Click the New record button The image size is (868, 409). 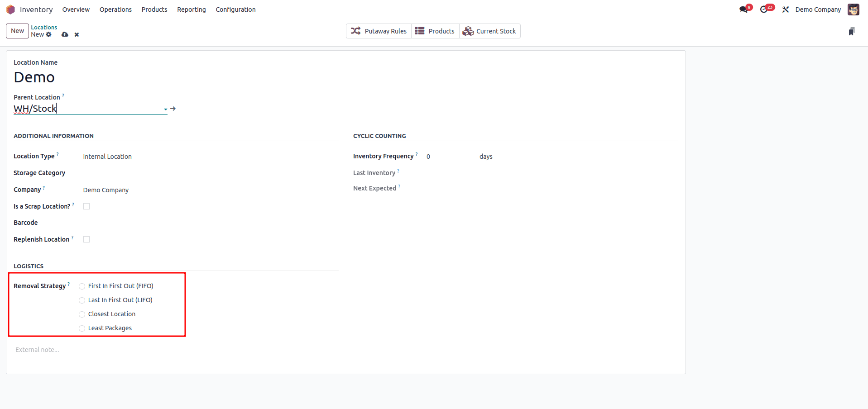tap(17, 31)
